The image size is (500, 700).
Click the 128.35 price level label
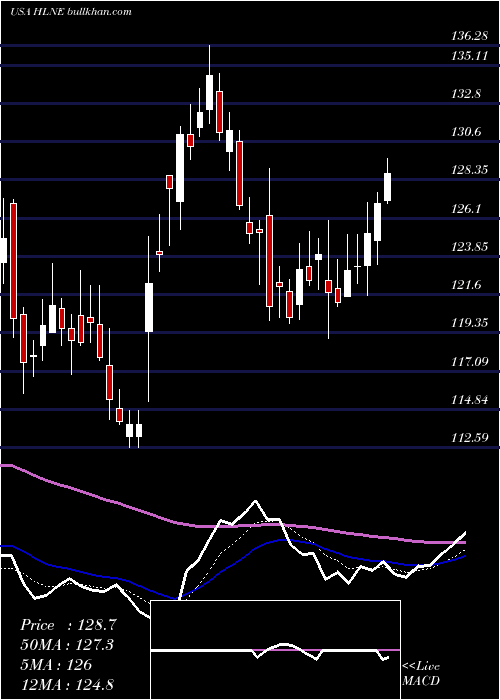pos(469,171)
